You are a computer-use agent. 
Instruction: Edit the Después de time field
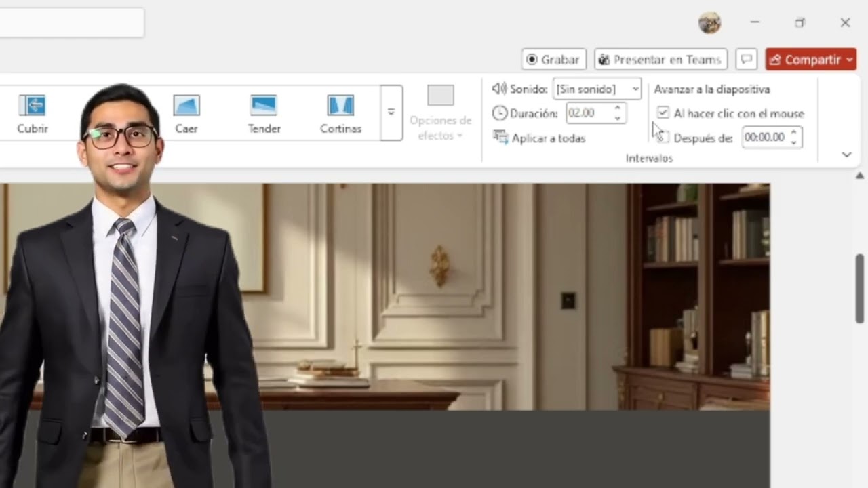click(x=765, y=138)
